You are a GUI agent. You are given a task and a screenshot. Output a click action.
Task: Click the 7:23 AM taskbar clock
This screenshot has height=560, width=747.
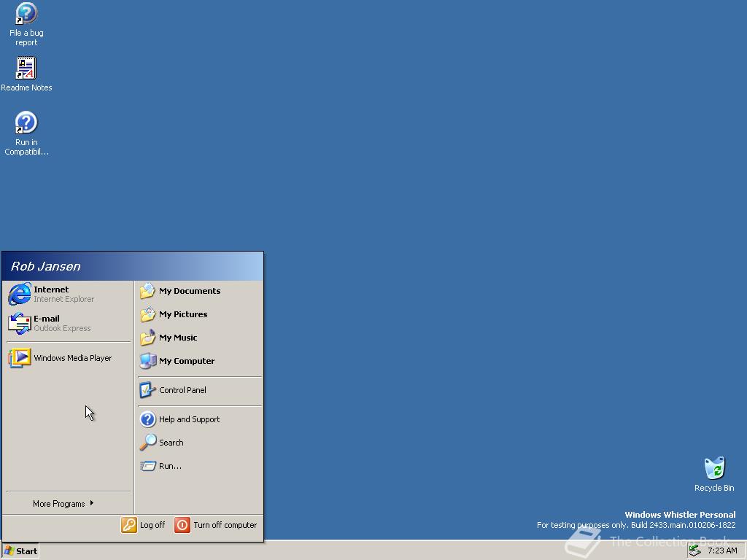[x=722, y=551]
